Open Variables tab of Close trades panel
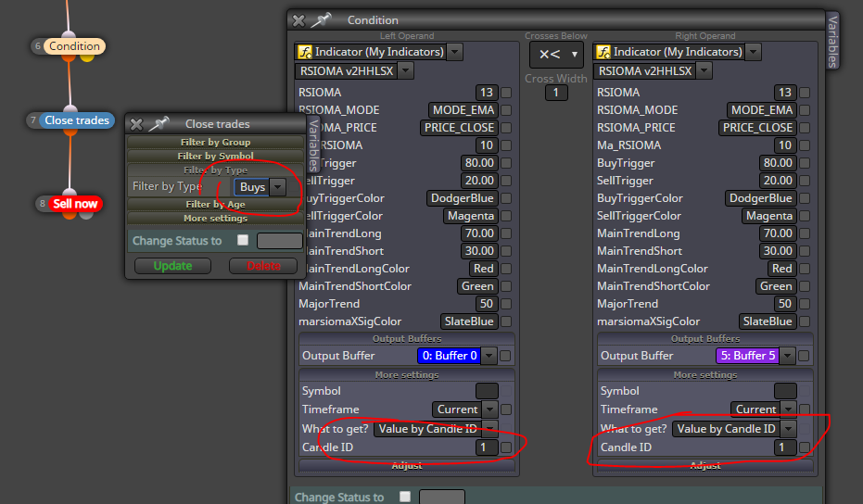863x504 pixels. click(313, 145)
